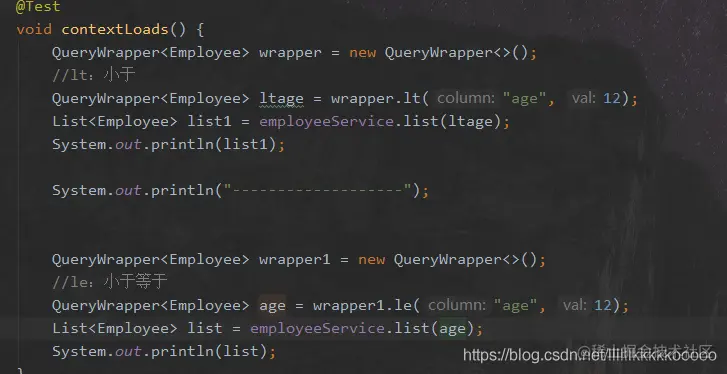Click the column: hint in the wrapper.lt call
Screen dimensions: 727x374
(x=466, y=98)
